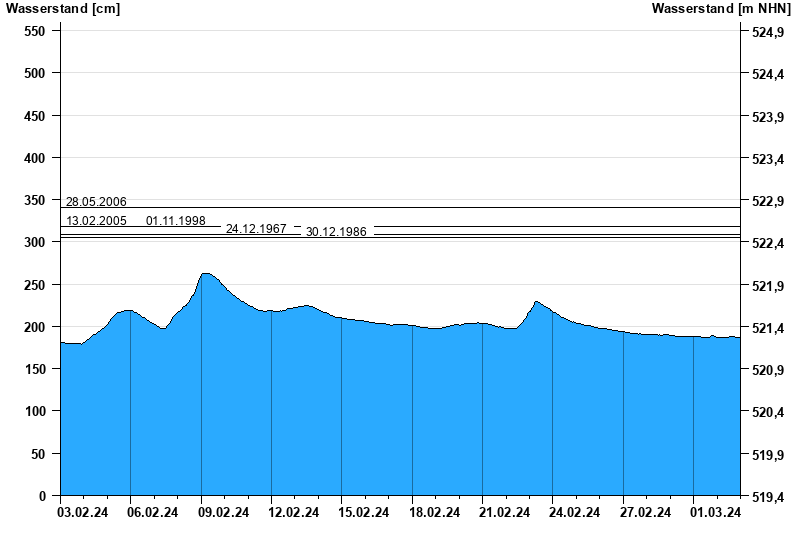This screenshot has height=550, width=800.
Task: Click the 'Wasserstand [cm]' axis title
Action: tap(62, 9)
